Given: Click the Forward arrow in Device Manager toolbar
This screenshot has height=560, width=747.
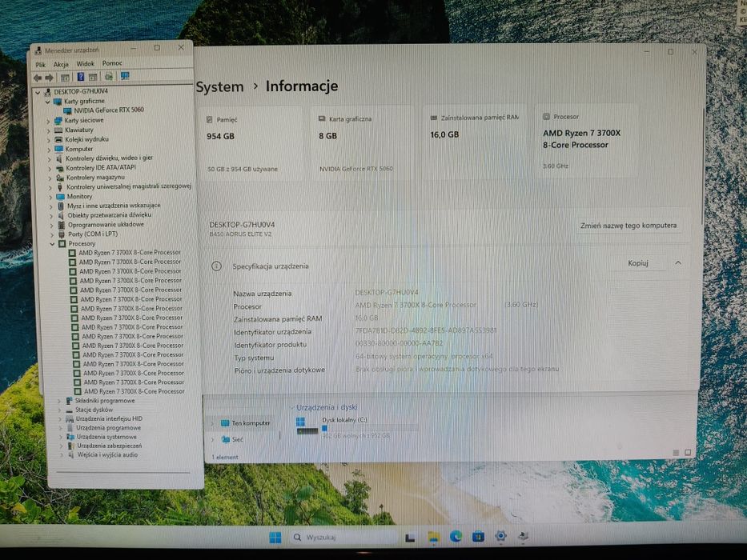Looking at the screenshot, I should coord(49,78).
